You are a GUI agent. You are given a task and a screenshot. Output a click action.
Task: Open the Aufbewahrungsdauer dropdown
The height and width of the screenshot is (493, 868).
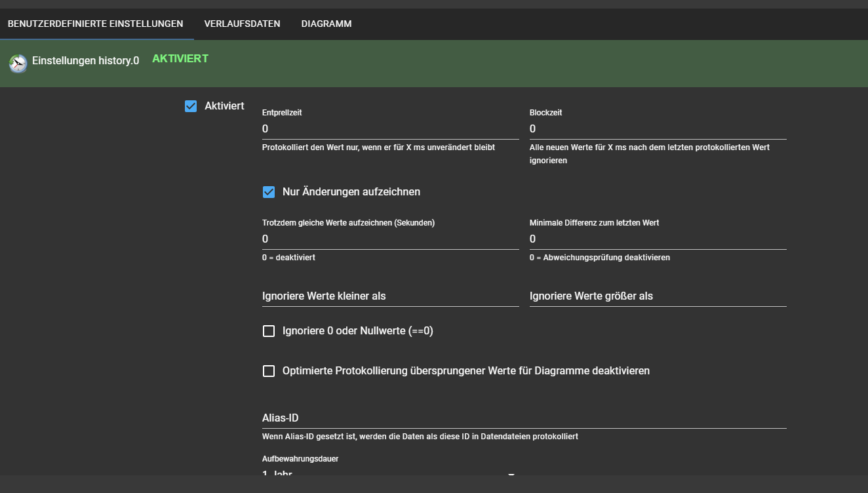point(389,473)
